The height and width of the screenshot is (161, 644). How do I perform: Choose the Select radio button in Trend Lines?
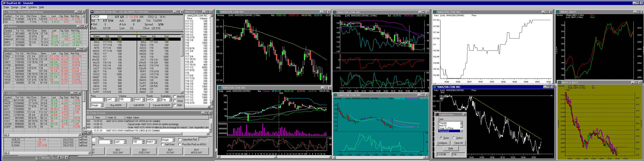point(454,138)
